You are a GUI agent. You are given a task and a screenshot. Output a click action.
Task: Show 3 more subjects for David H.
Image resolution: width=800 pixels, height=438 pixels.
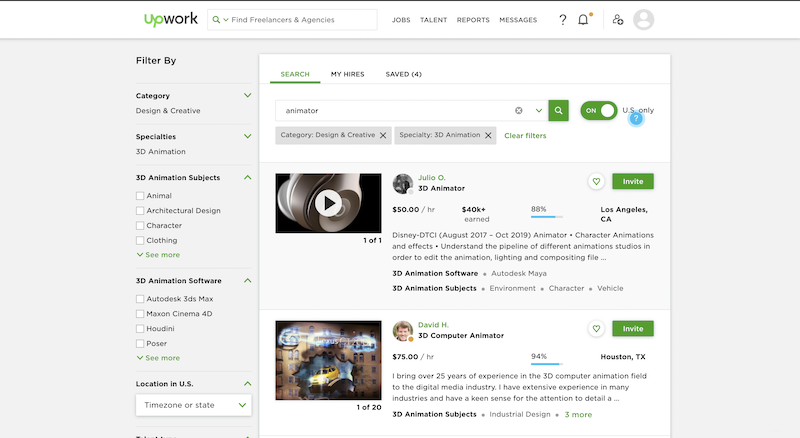[578, 415]
